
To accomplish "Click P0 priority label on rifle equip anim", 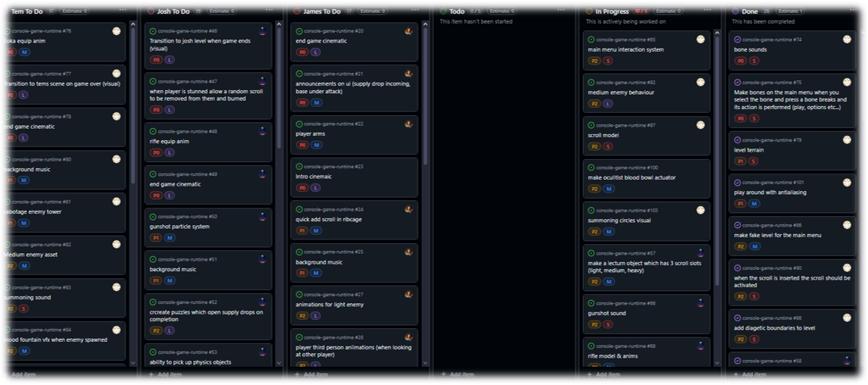I will tap(157, 152).
